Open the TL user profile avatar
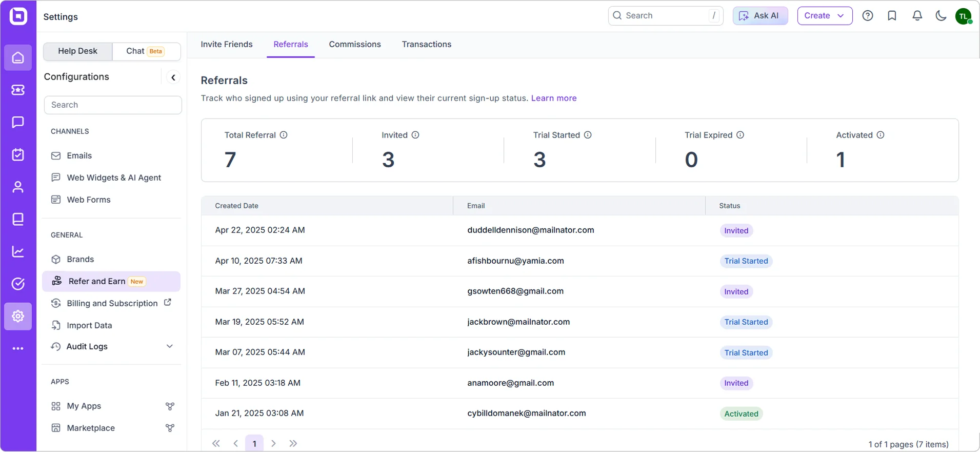The height and width of the screenshot is (452, 980). pyautogui.click(x=964, y=16)
